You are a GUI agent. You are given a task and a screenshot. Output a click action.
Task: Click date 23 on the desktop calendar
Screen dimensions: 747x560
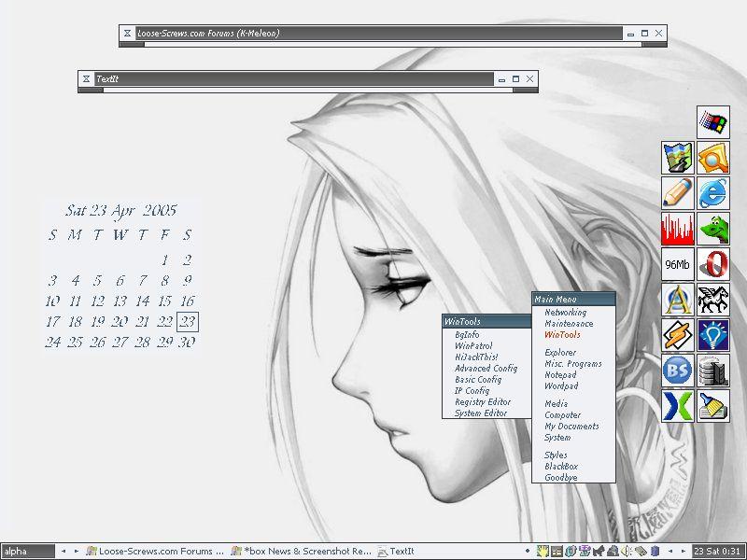click(188, 322)
